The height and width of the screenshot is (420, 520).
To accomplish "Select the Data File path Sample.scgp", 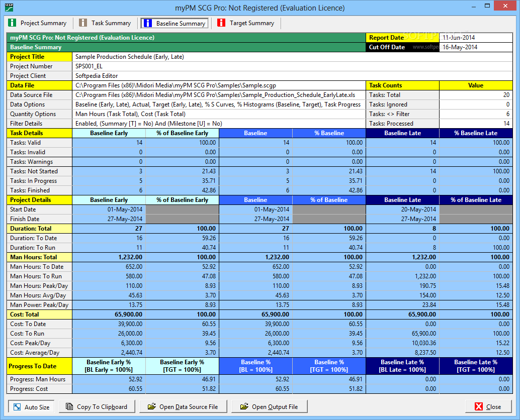I will 219,85.
